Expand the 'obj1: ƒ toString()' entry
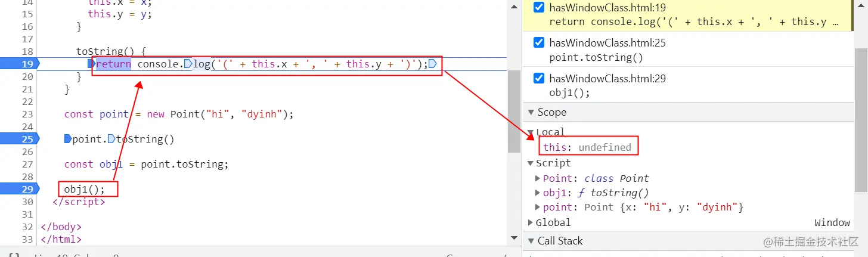 point(538,193)
